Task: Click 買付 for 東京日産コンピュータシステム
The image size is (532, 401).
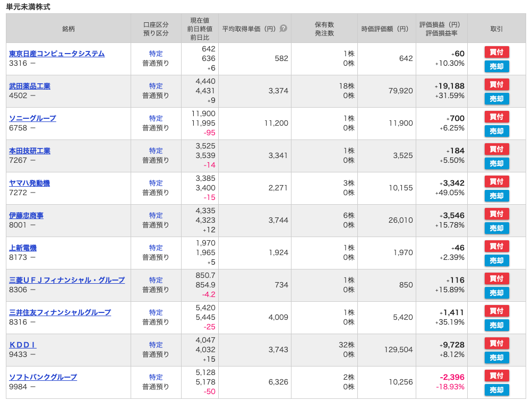Action: click(496, 52)
